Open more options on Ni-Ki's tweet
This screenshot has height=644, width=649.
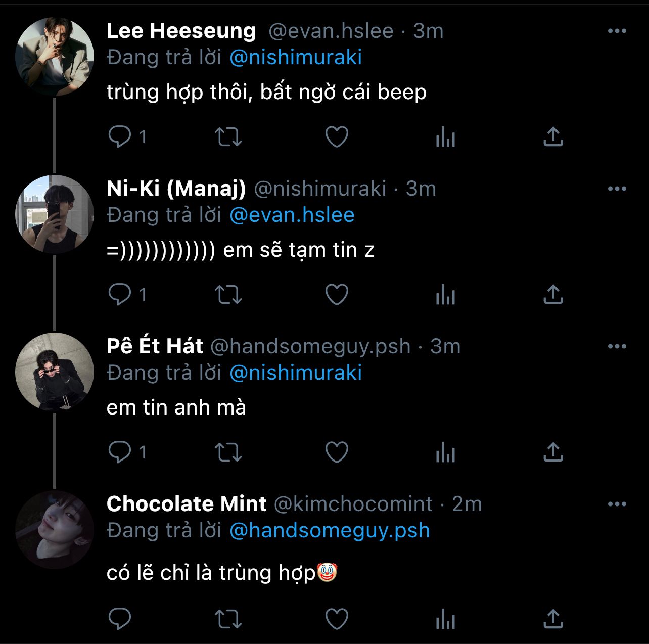click(617, 189)
